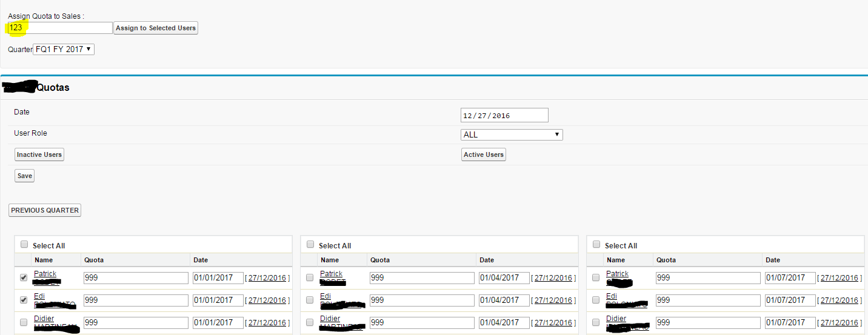Open Edi's name link in second table
The height and width of the screenshot is (335, 868).
(x=324, y=296)
